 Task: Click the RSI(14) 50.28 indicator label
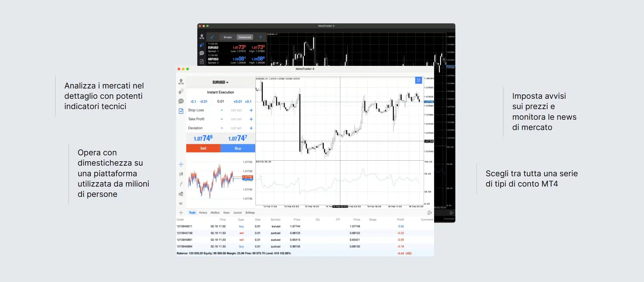tap(263, 162)
